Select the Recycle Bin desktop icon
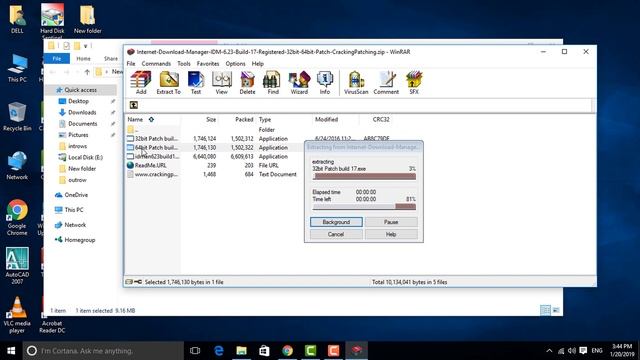 coord(17,117)
